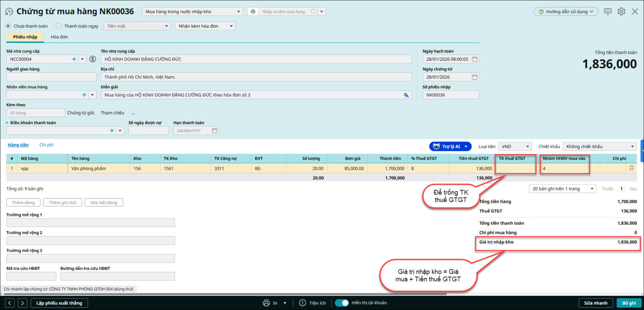
Task: Open calendar for Ngày hạch toán
Action: (475, 59)
